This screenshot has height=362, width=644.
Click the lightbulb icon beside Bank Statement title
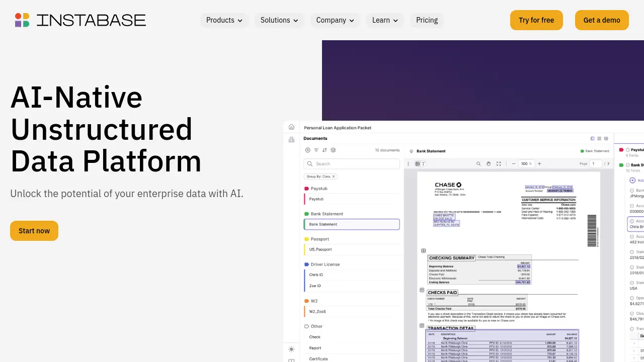(411, 151)
